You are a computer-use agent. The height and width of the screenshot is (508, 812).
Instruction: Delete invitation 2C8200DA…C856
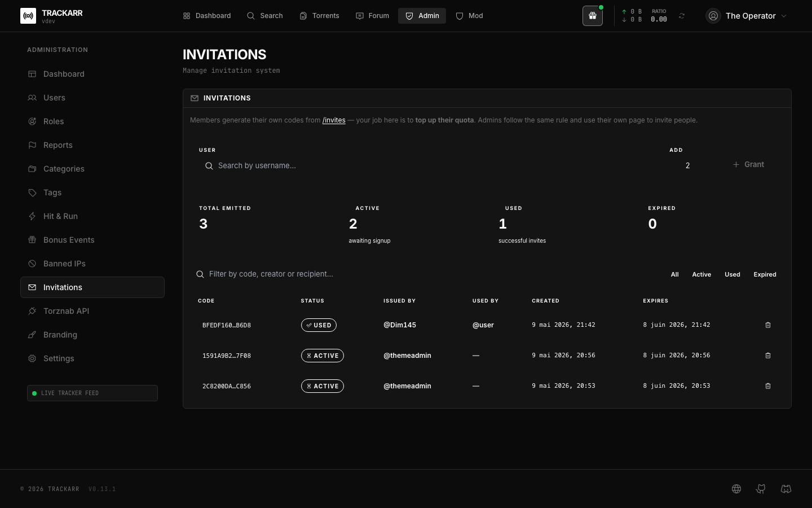click(x=768, y=386)
